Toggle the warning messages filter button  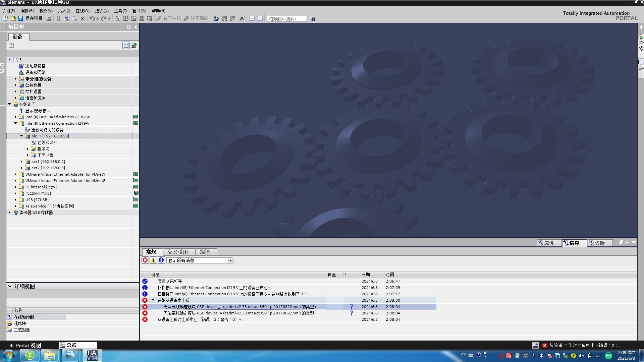tap(153, 260)
